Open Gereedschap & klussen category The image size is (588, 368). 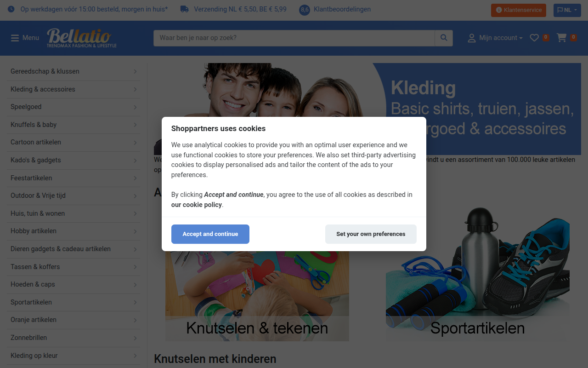[73, 71]
